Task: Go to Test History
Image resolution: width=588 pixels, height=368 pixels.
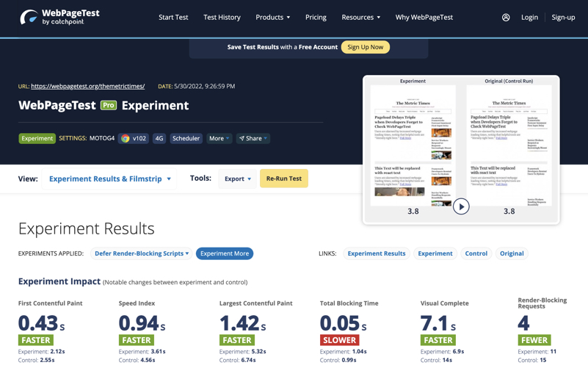Action: coord(222,17)
